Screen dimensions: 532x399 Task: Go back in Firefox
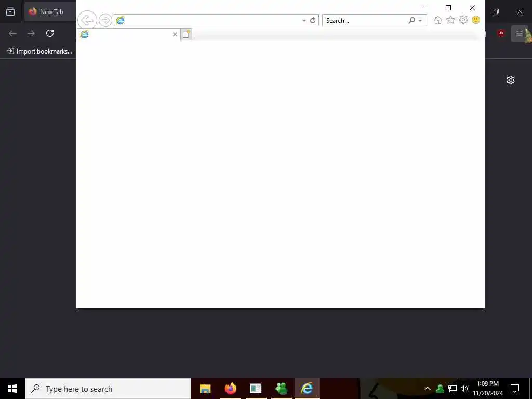click(x=12, y=33)
